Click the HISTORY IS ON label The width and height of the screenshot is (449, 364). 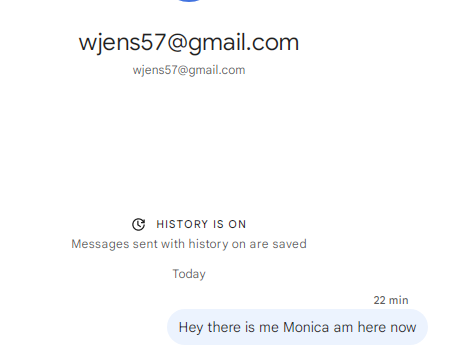pyautogui.click(x=201, y=224)
